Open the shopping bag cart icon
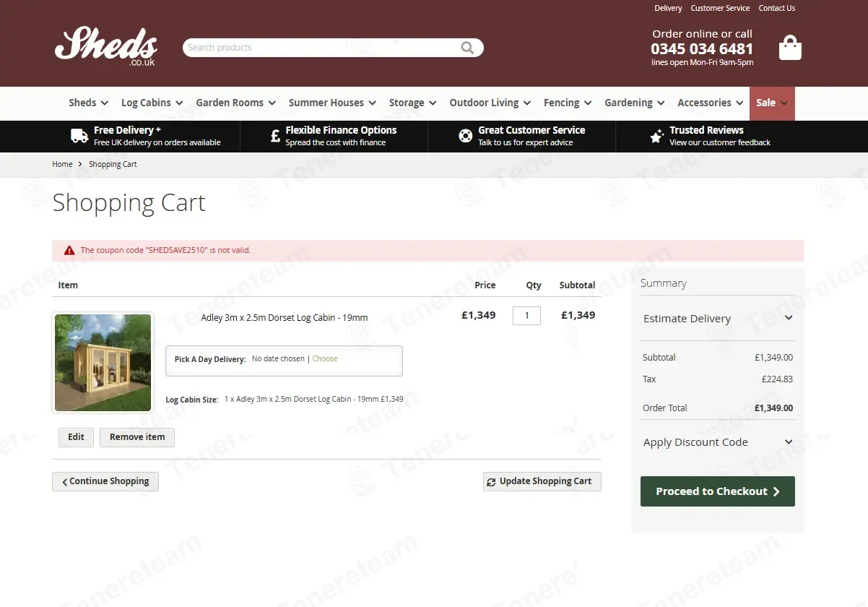 pos(790,48)
